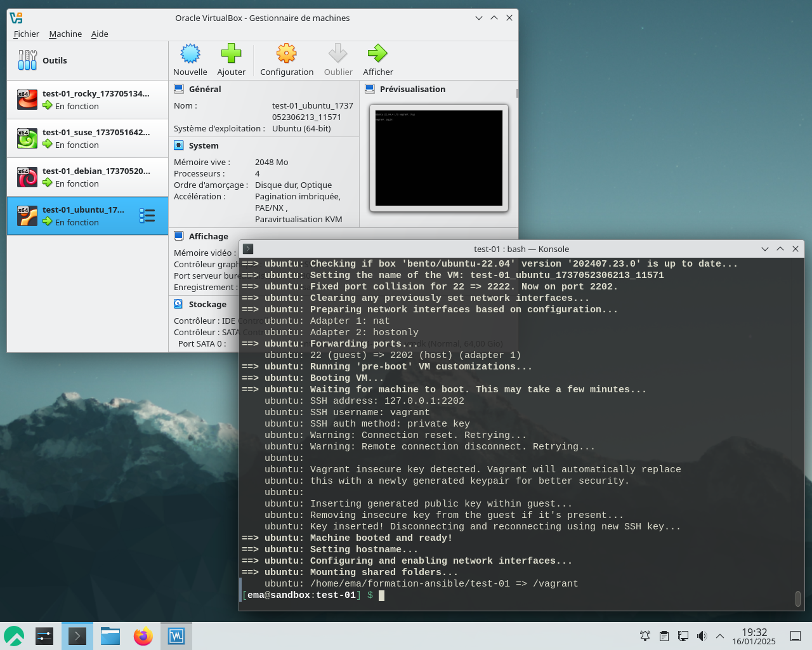Open the tools list icon on test-01_ubuntu
The width and height of the screenshot is (812, 650).
[147, 215]
